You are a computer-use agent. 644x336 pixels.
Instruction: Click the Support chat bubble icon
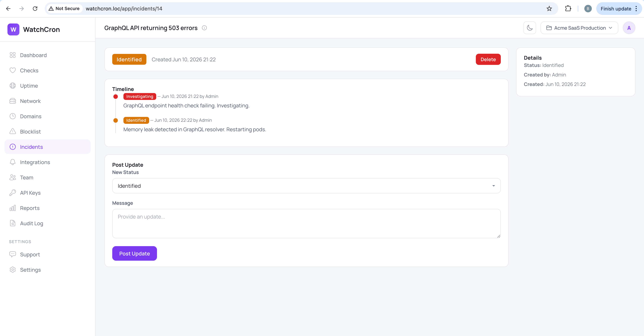(12, 254)
